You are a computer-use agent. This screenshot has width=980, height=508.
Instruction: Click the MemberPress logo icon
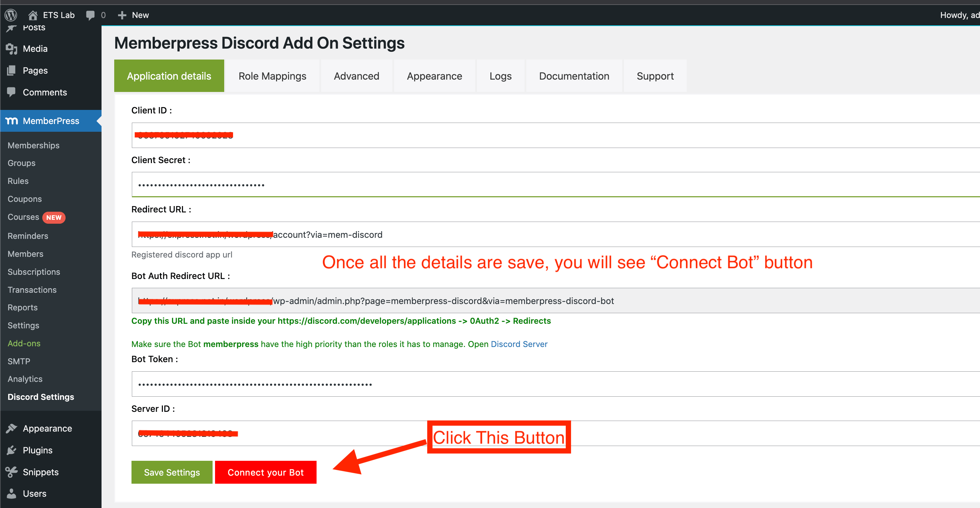click(11, 121)
